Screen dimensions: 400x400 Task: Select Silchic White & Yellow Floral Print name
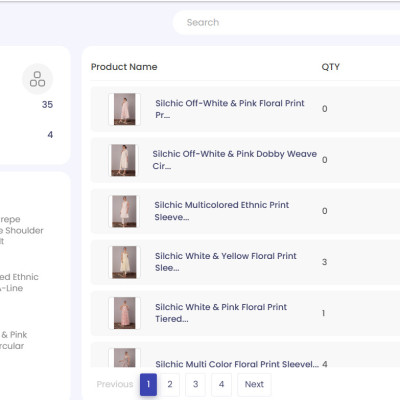click(x=226, y=262)
